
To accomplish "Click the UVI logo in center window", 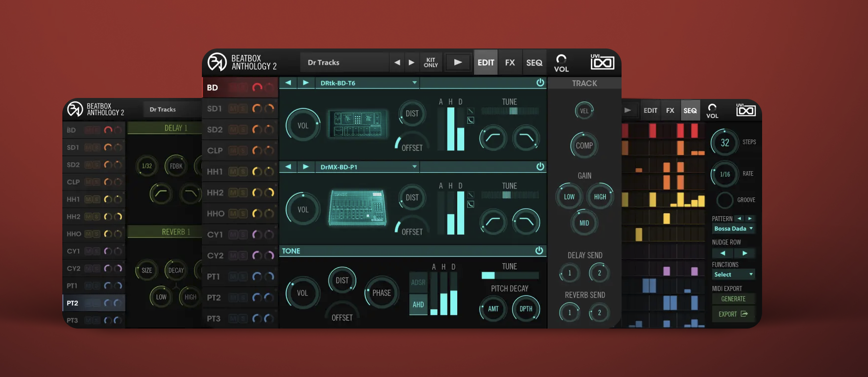I will 602,62.
